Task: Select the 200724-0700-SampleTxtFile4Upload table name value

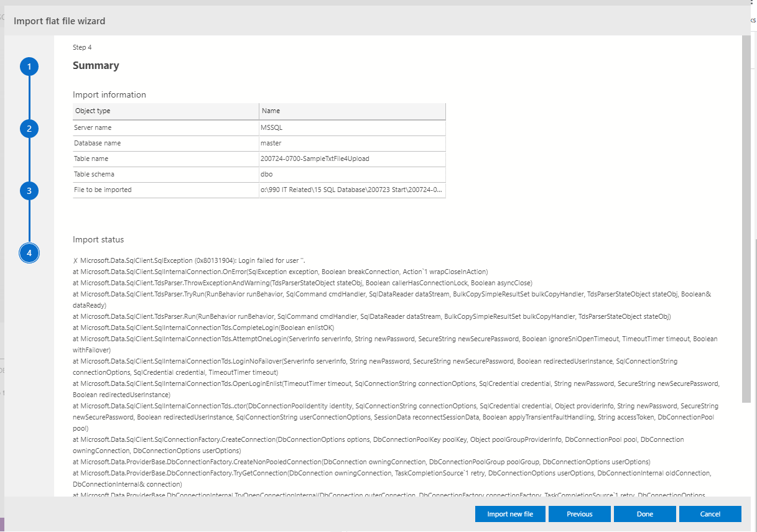Action: pyautogui.click(x=315, y=158)
